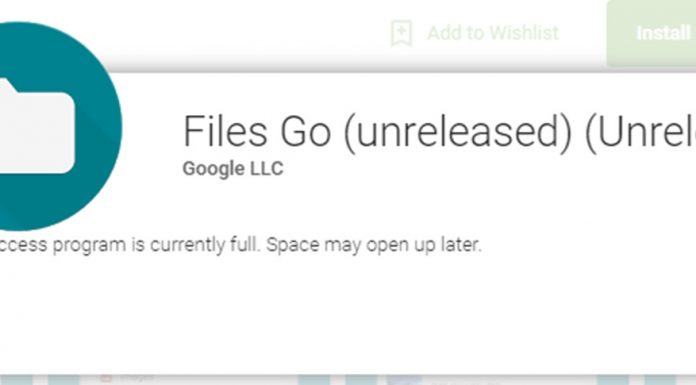Click the truncated "(Unrele" title suffix
This screenshot has width=696, height=385.
tap(641, 132)
